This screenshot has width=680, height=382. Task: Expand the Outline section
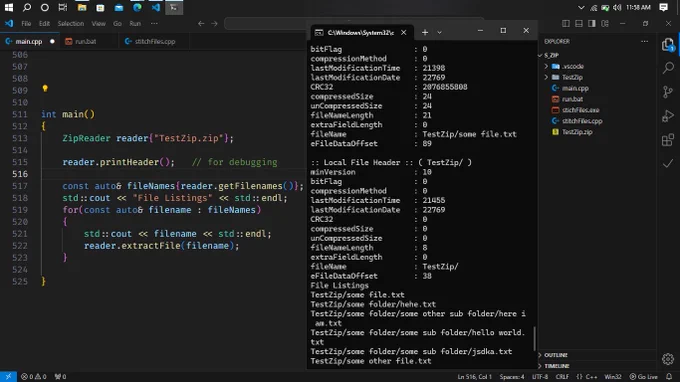pyautogui.click(x=555, y=355)
